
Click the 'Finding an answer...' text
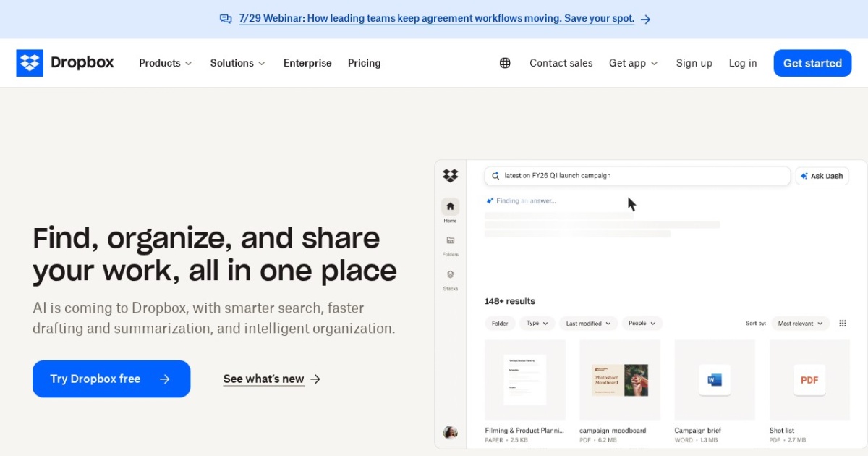point(526,200)
